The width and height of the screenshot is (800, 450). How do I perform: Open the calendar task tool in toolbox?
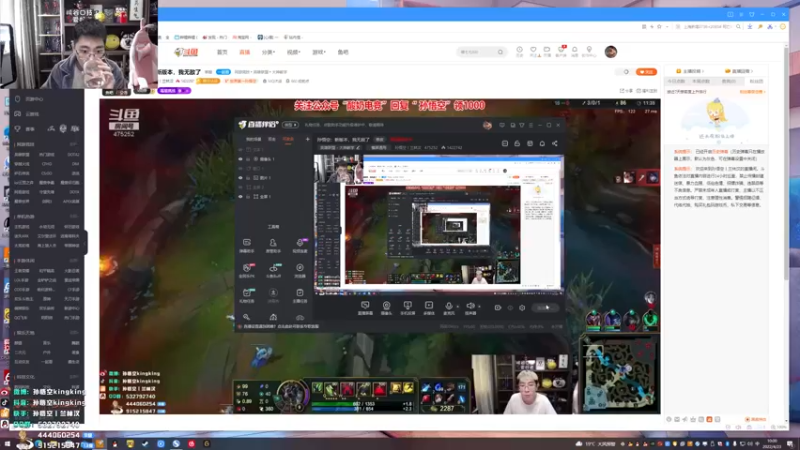pyautogui.click(x=246, y=295)
